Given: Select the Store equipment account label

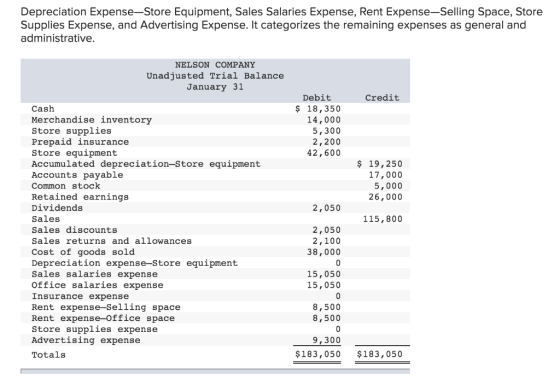Looking at the screenshot, I should (x=74, y=153).
